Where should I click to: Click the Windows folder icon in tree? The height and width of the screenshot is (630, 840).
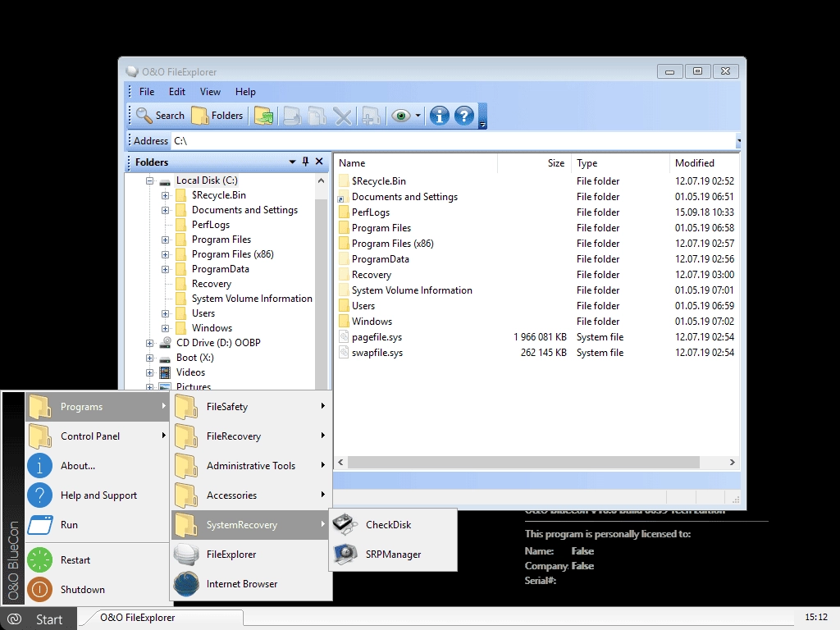point(181,328)
